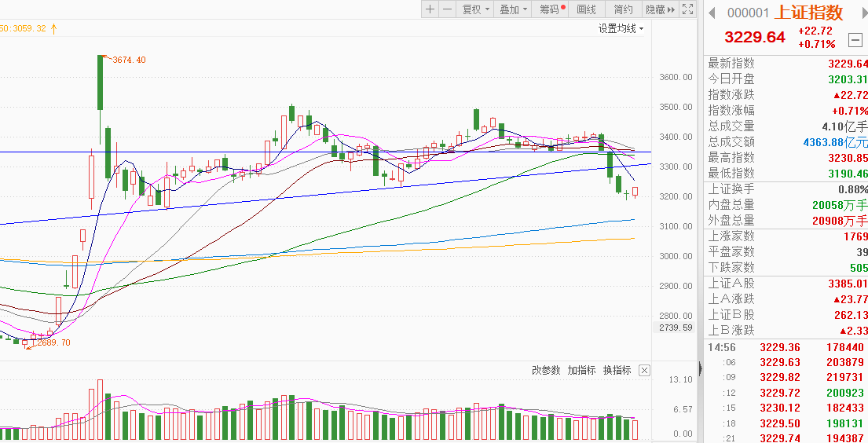Toggle the 隐藏 hide panel button

point(660,9)
